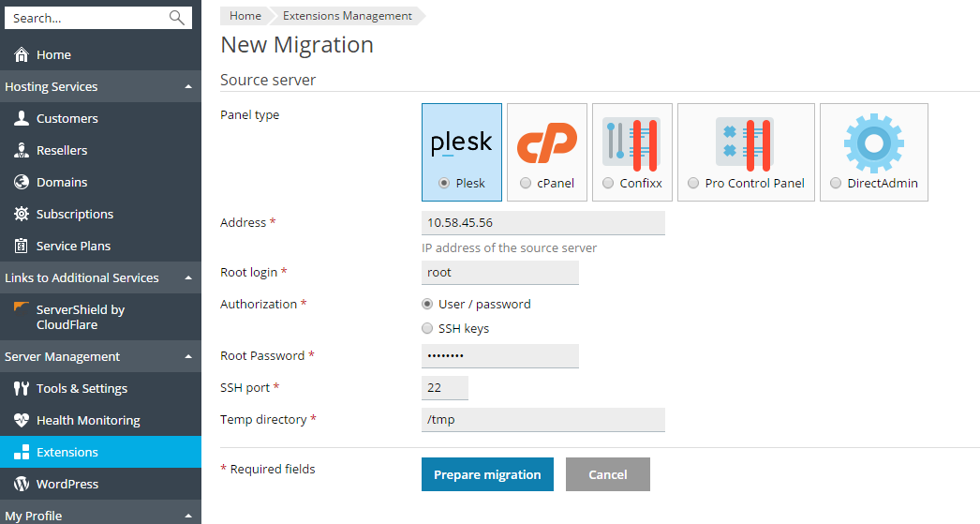Select the SSH keys authorization option
Viewport: 980px width, 524px height.
(x=428, y=329)
